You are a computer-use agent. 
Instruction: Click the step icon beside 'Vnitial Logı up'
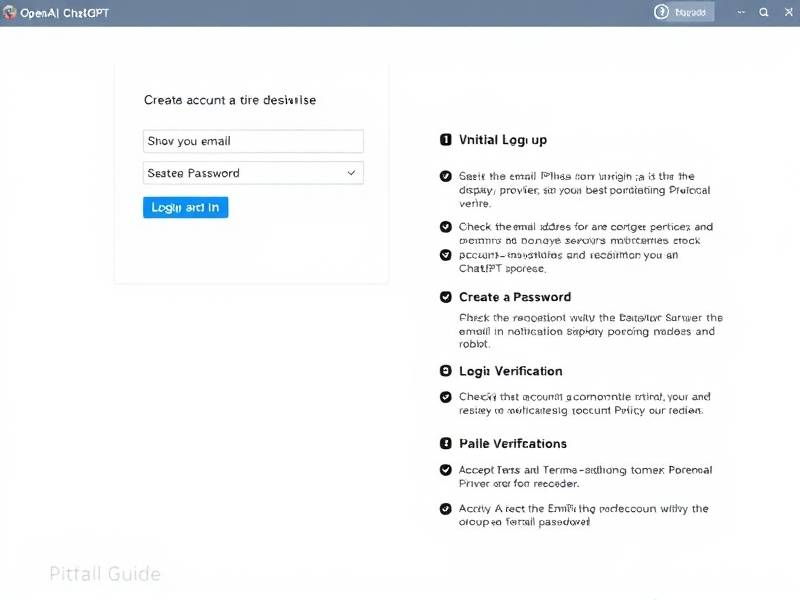[446, 140]
